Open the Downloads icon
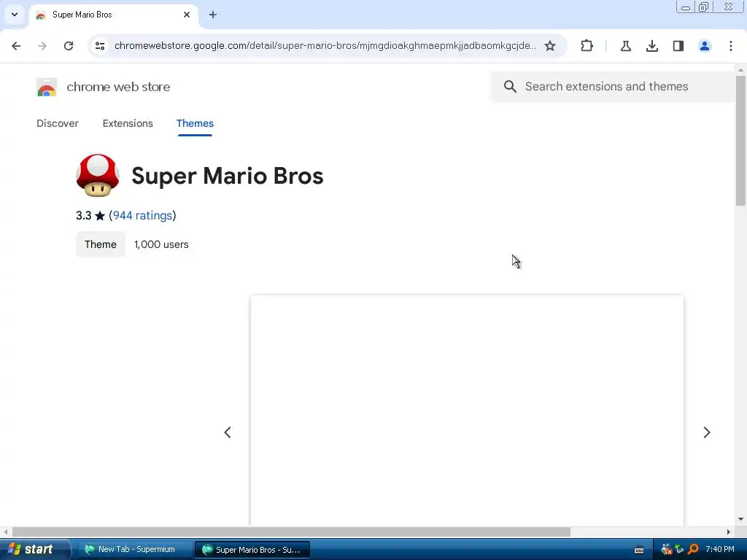747x560 pixels. click(x=652, y=46)
